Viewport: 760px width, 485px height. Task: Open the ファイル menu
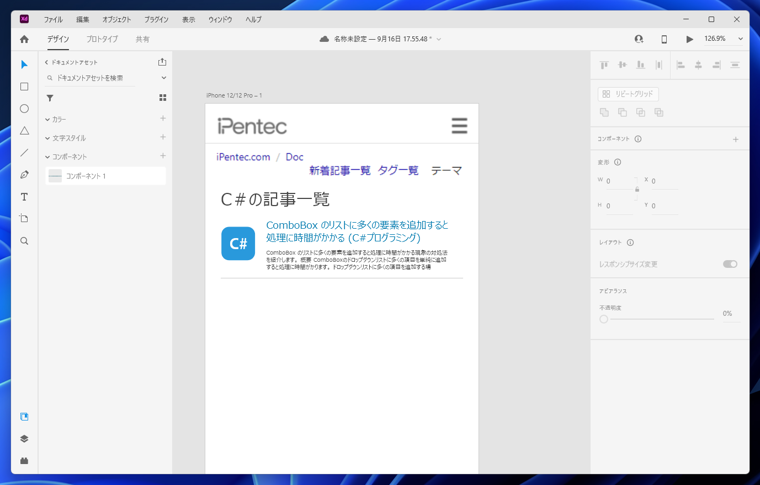pos(53,19)
